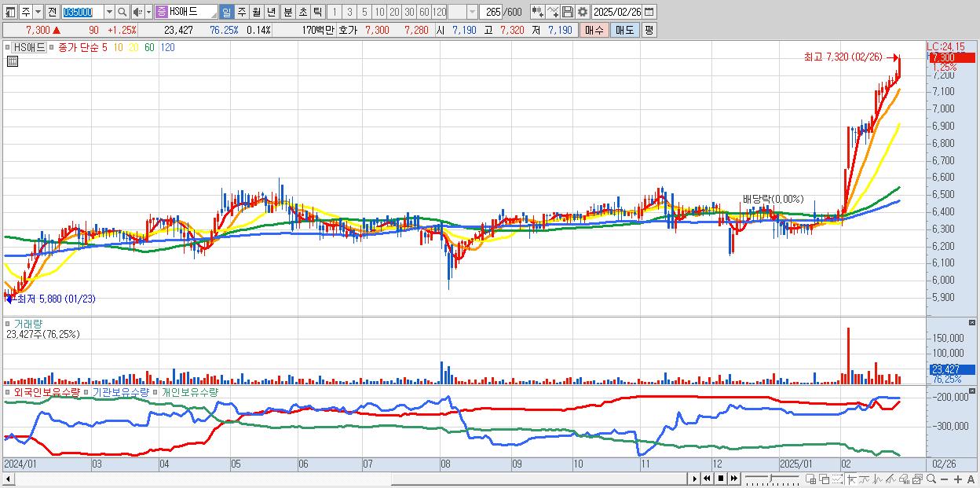Click the stock code field 035000
The width and height of the screenshot is (980, 488).
click(x=82, y=12)
